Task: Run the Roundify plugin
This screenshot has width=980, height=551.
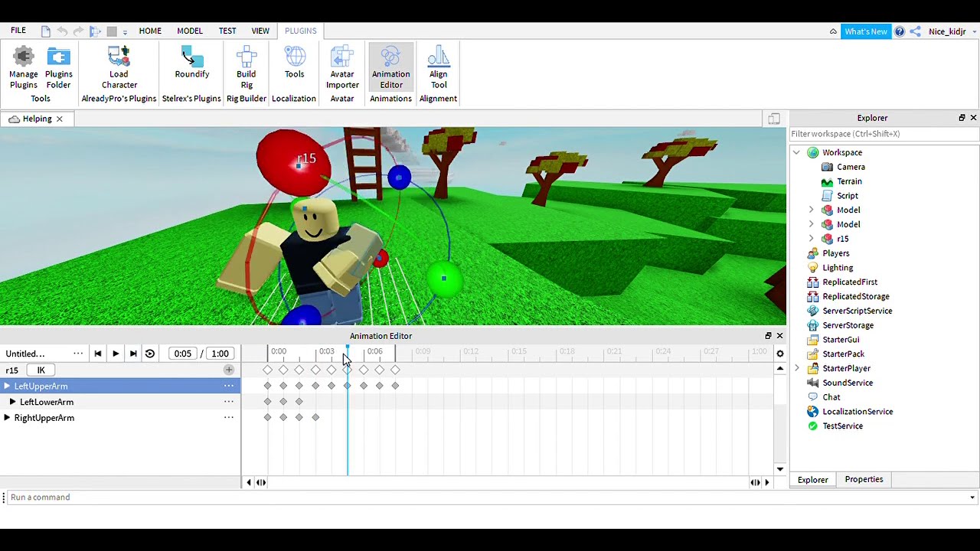Action: point(191,63)
